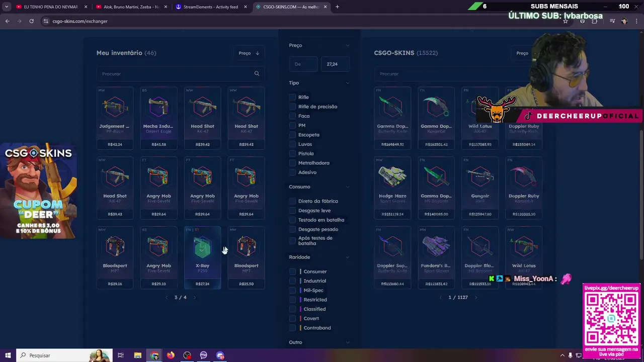The height and width of the screenshot is (362, 644).
Task: Go to previous CSGO-SKINS page arrow
Action: (441, 298)
